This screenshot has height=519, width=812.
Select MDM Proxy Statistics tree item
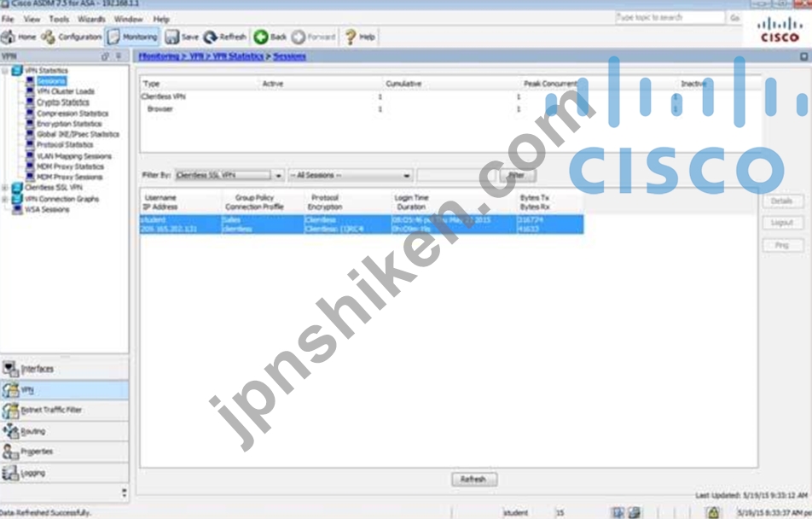70,166
